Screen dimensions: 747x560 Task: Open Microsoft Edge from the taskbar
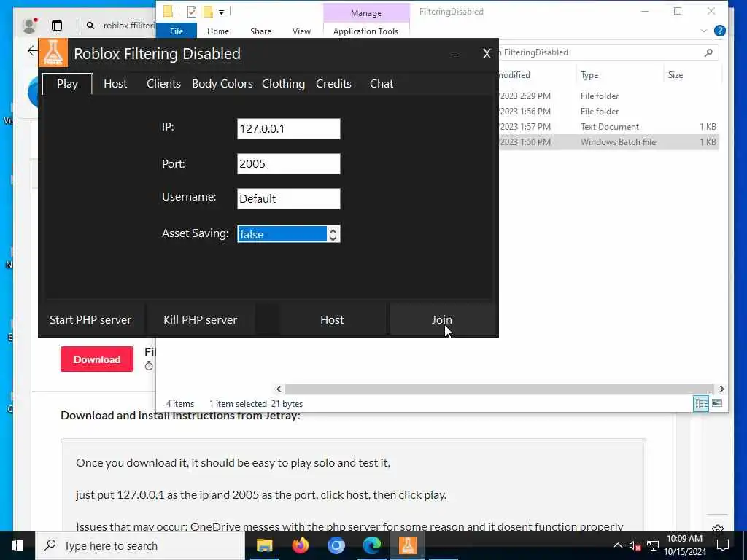click(x=371, y=545)
